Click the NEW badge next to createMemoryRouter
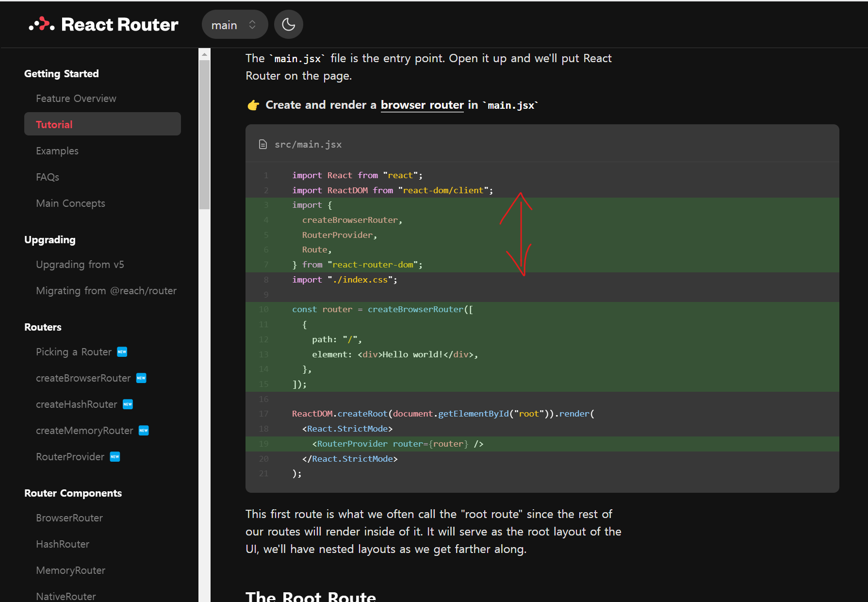868x602 pixels. (x=144, y=431)
